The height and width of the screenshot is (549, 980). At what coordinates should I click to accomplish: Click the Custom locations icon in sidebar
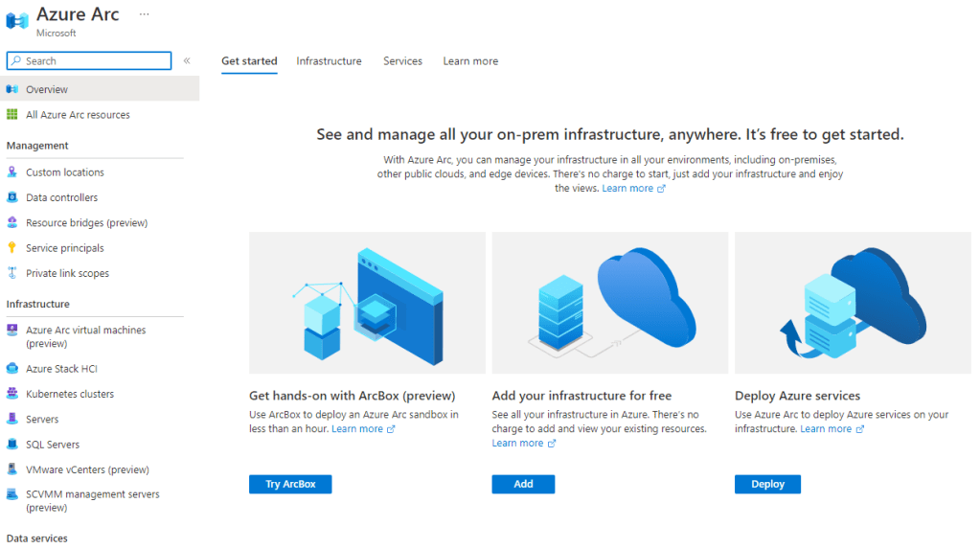pyautogui.click(x=12, y=172)
